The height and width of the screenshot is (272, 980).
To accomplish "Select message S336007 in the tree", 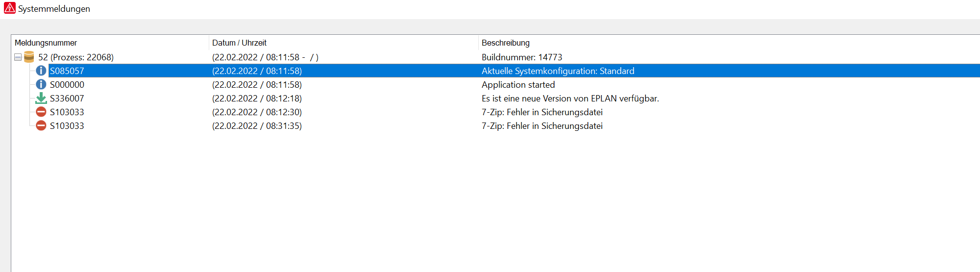I will pyautogui.click(x=67, y=99).
